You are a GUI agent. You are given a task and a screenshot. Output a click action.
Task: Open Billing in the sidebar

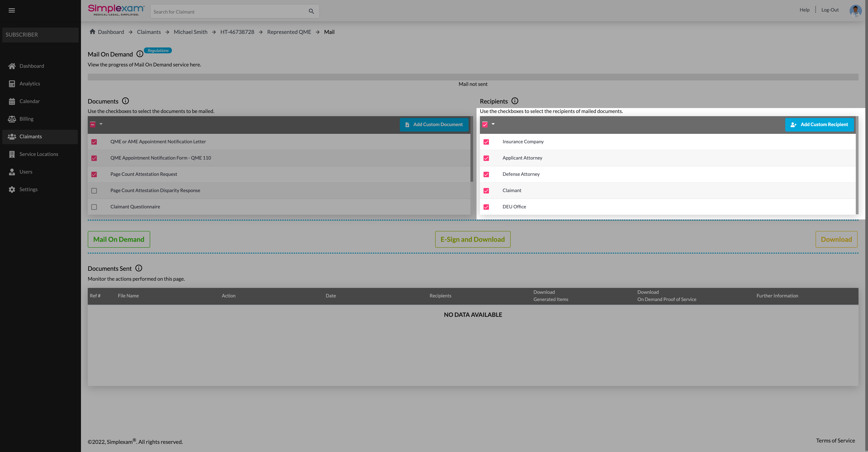[x=26, y=119]
